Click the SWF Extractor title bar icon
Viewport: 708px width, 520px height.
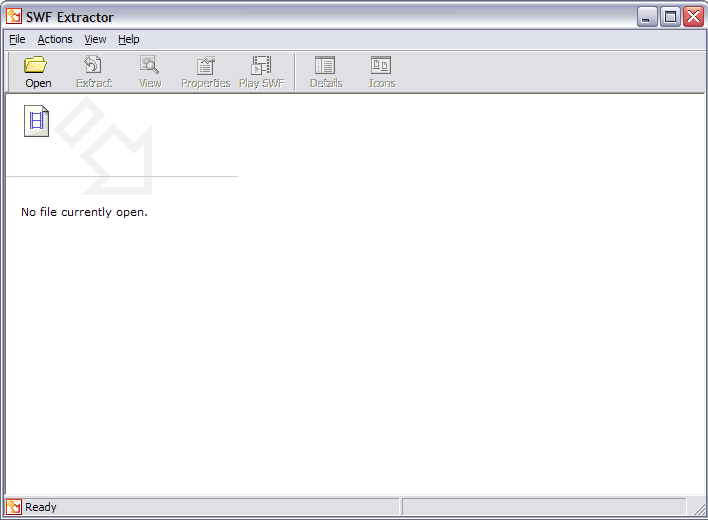click(14, 16)
